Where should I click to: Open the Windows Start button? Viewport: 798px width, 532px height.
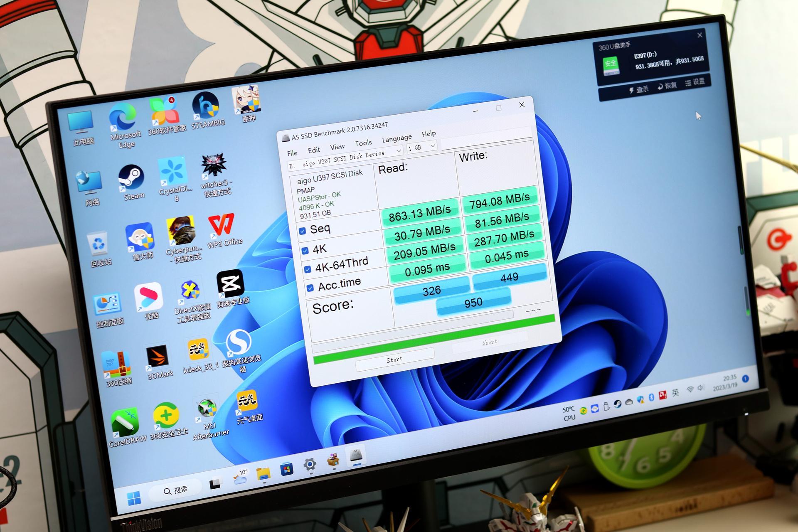133,498
